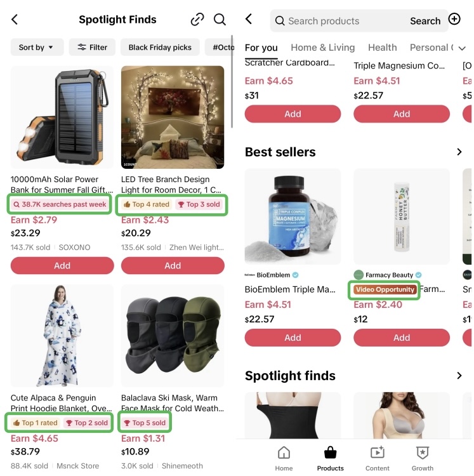Copy link using the chain icon
Screen dimensions: 474x476
(x=197, y=20)
